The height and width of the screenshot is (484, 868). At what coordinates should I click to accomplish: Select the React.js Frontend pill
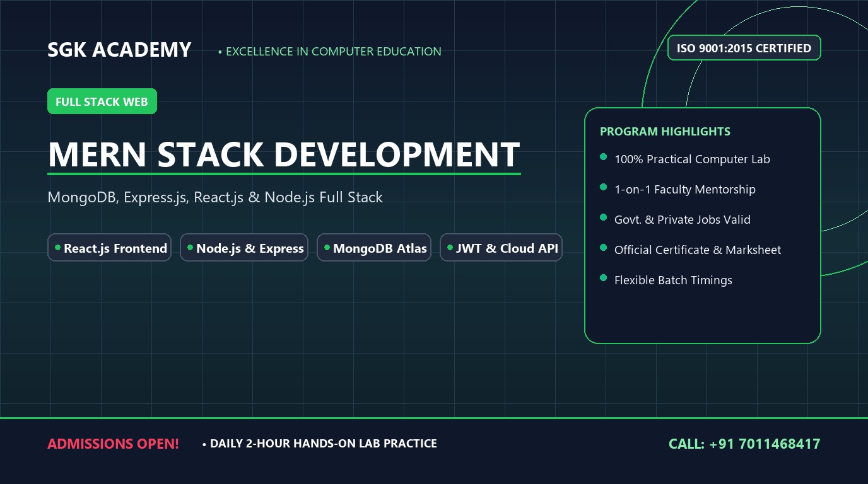109,248
